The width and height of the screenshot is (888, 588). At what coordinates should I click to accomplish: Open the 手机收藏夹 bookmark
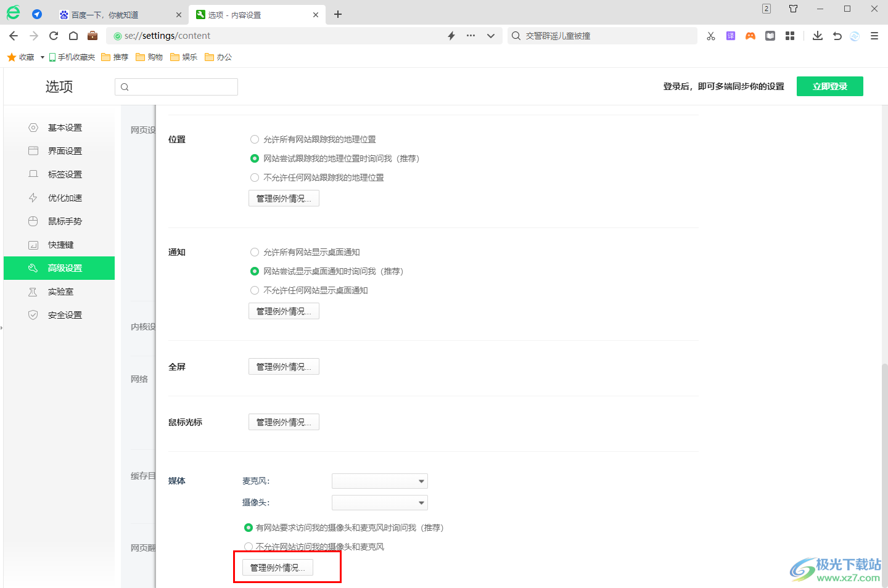72,57
